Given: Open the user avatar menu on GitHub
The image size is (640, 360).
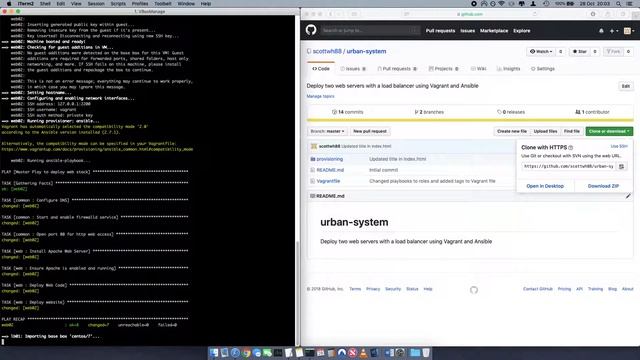Looking at the screenshot, I should pyautogui.click(x=629, y=31).
